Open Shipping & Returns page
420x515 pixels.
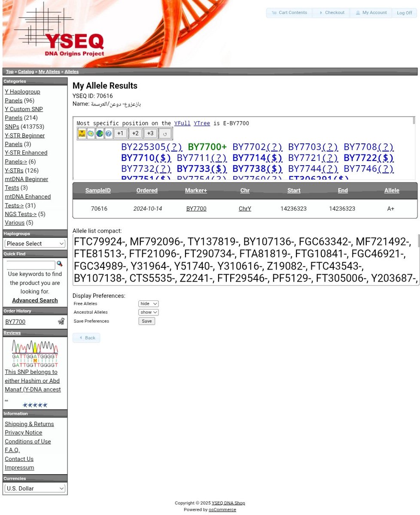click(29, 424)
